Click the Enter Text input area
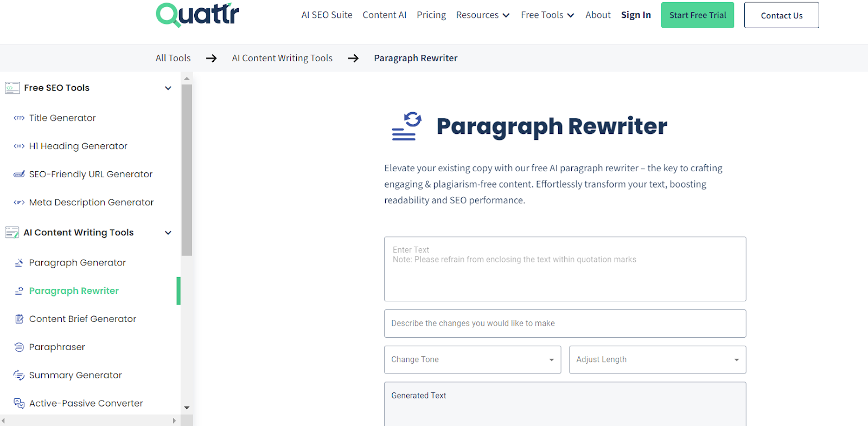 (565, 269)
